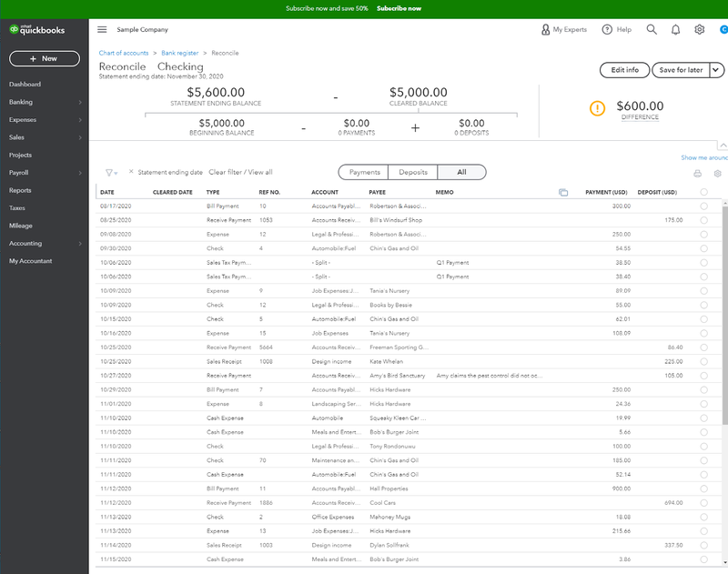The height and width of the screenshot is (574, 728).
Task: Mark Chin's Gas 54.55 check cleared
Action: pos(703,248)
